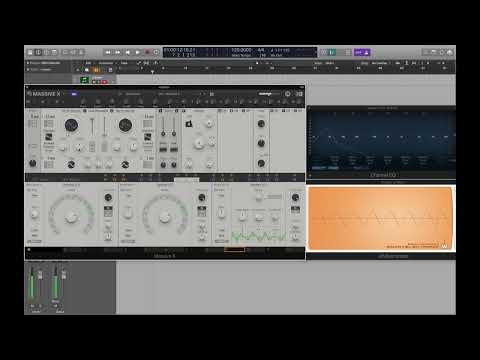Click the orange Waves plugin waveform display
The image size is (480, 360).
coord(381,218)
